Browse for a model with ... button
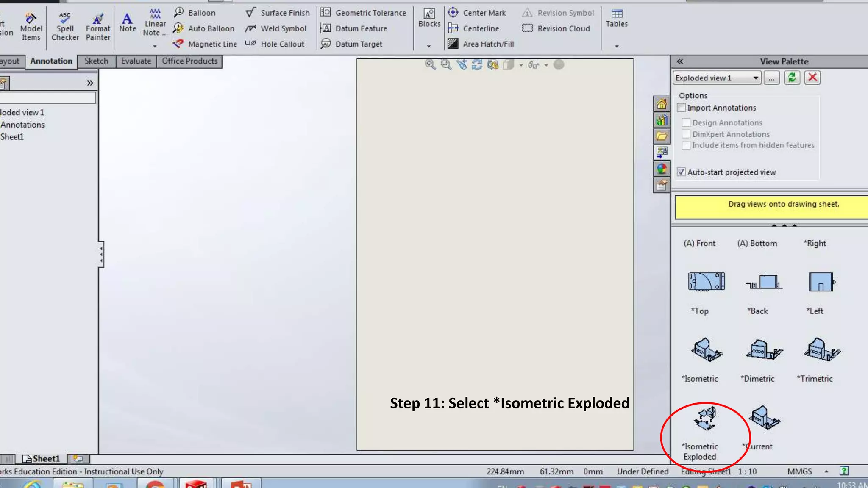 (771, 78)
